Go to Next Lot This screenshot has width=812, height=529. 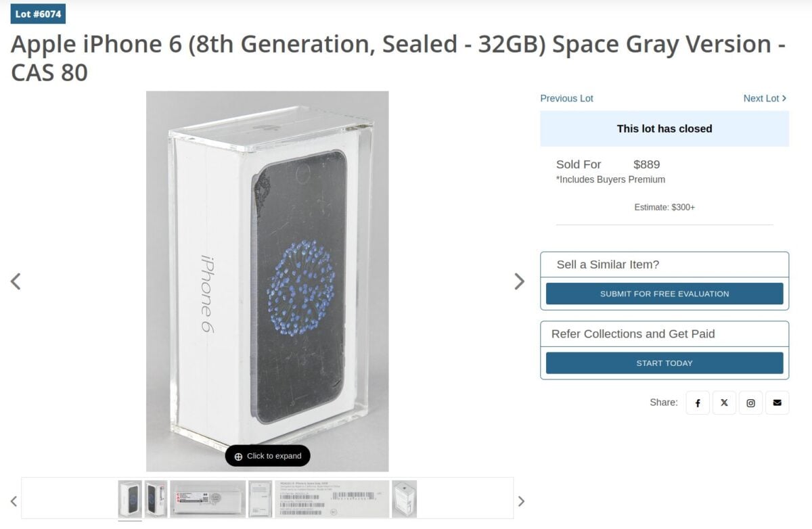point(765,99)
